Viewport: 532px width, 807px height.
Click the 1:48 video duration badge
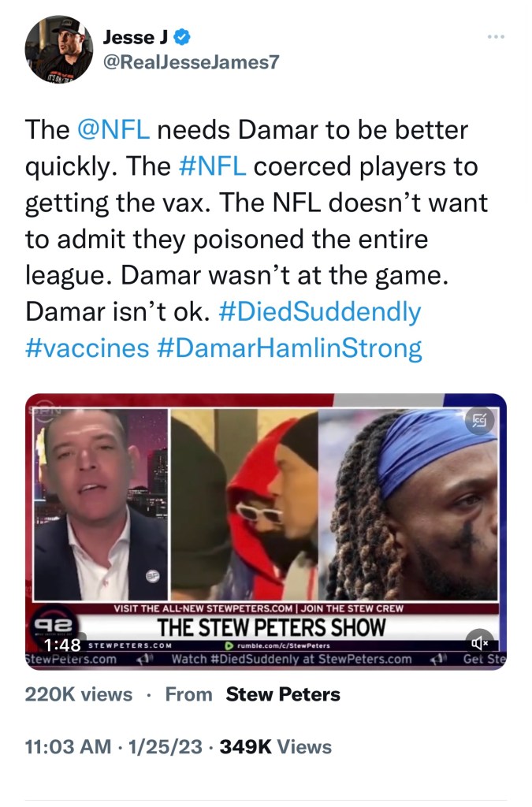point(61,645)
